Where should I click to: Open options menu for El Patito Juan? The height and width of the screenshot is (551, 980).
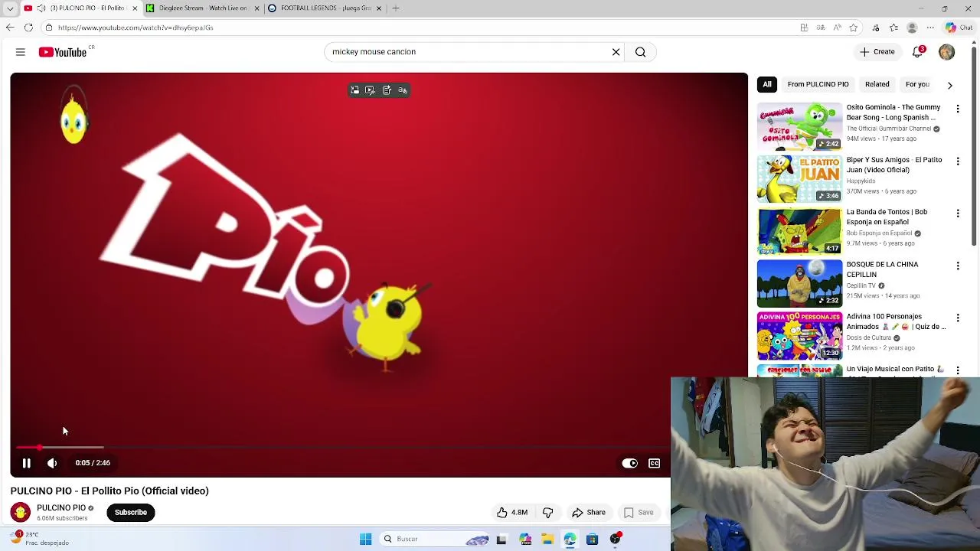tap(958, 161)
